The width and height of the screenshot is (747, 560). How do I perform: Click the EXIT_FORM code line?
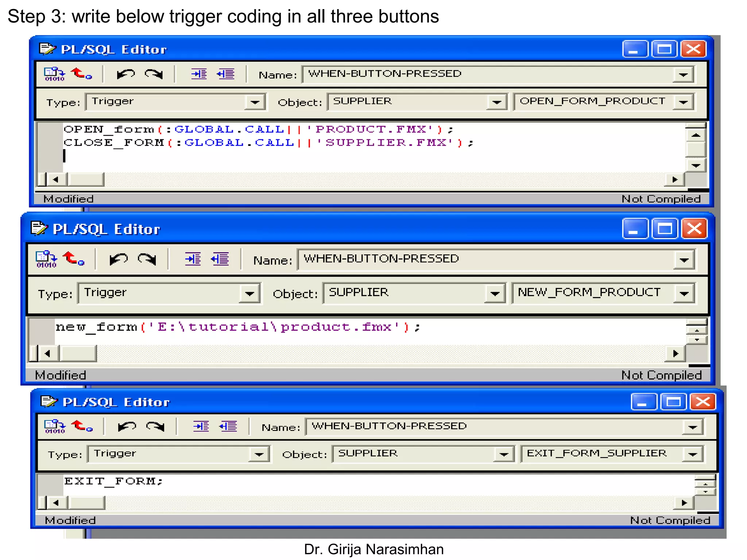[113, 481]
